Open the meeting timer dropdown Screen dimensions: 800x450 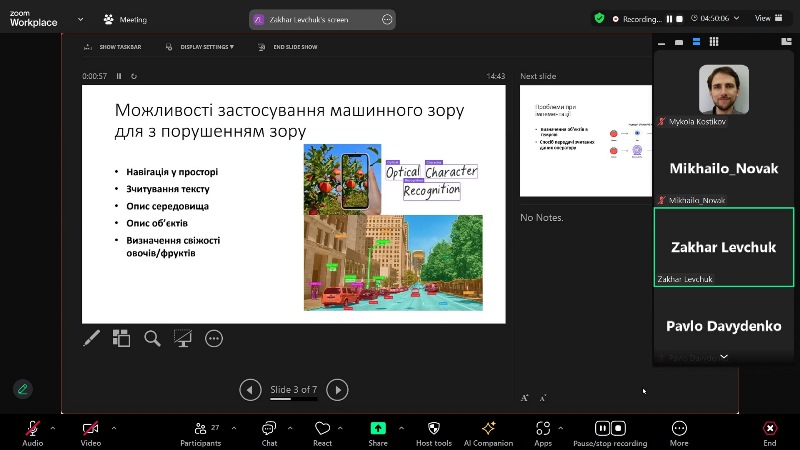pyautogui.click(x=715, y=18)
